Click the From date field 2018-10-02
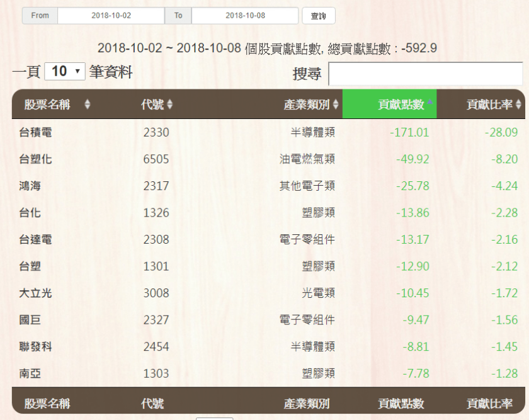The image size is (529, 420). tap(111, 16)
